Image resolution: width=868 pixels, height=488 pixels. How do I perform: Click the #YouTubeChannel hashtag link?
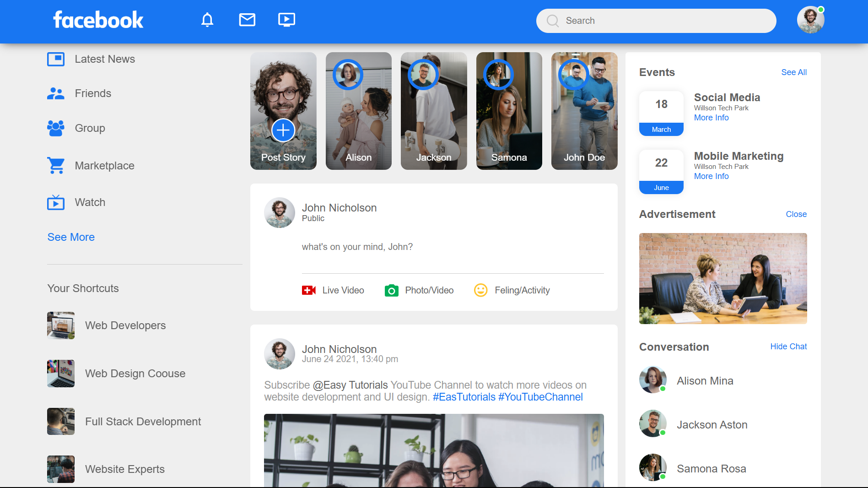pyautogui.click(x=540, y=397)
